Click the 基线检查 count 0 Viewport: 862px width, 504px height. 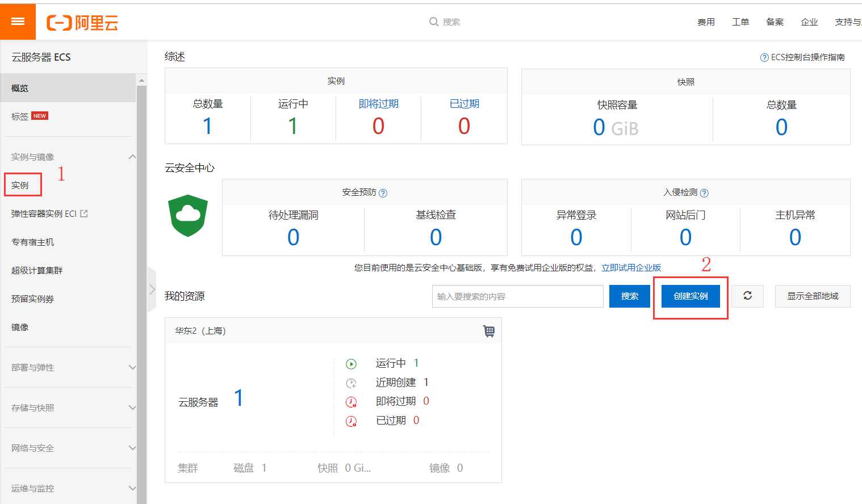[436, 237]
